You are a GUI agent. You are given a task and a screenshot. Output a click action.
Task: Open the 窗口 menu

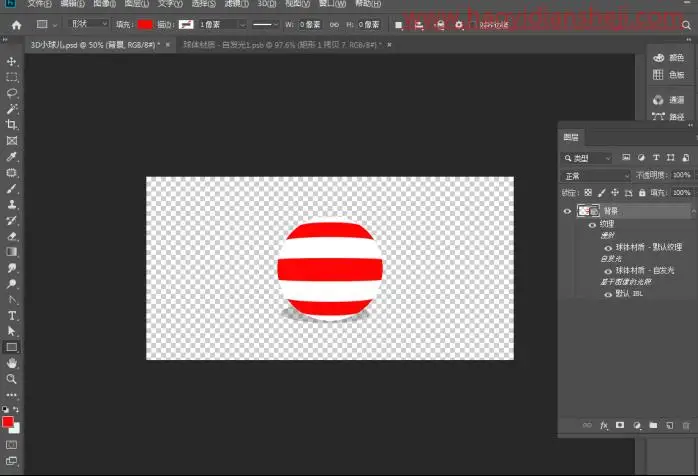tap(333, 4)
